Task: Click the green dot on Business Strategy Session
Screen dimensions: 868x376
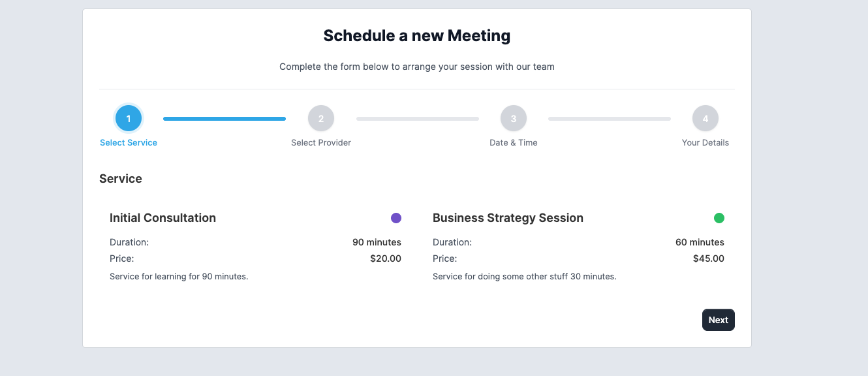Action: 719,218
